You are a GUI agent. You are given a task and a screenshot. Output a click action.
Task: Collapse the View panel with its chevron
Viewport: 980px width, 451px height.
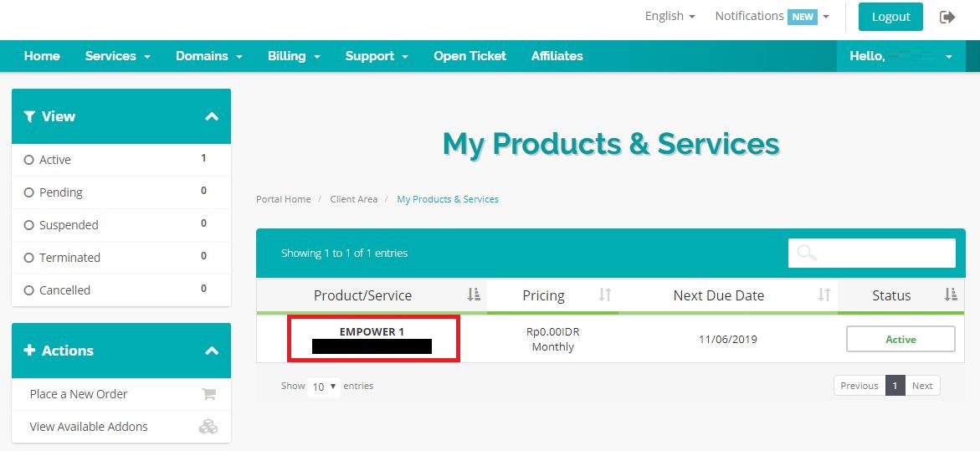tap(212, 116)
